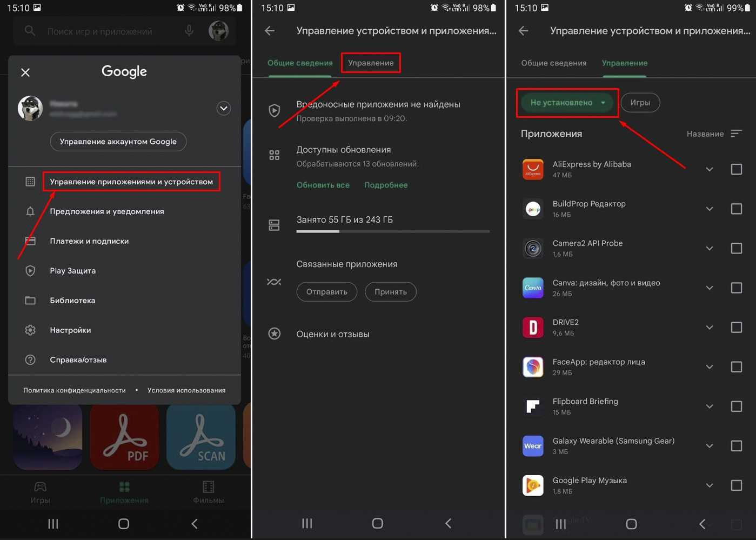Click the star ratings icon
This screenshot has height=540, width=756.
click(275, 334)
